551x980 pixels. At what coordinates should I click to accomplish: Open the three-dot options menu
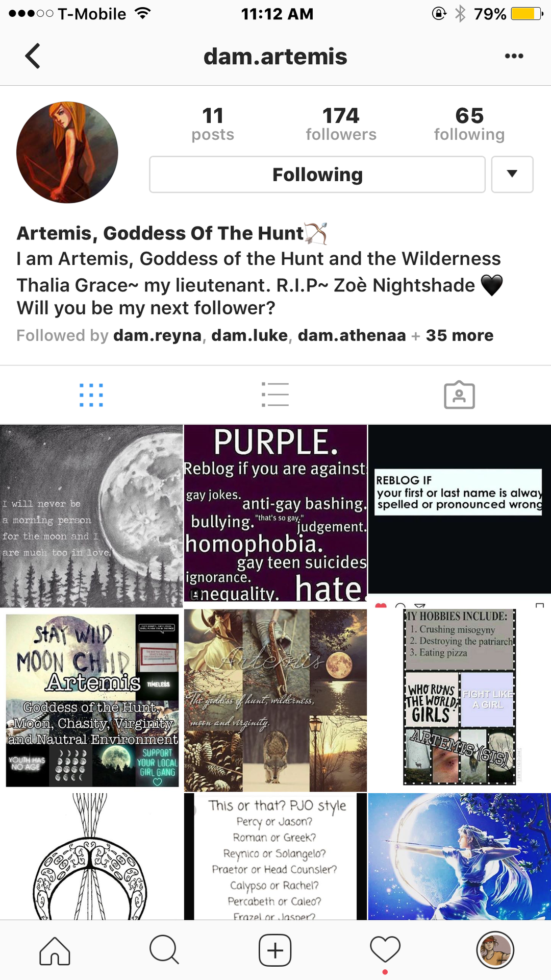pyautogui.click(x=514, y=56)
